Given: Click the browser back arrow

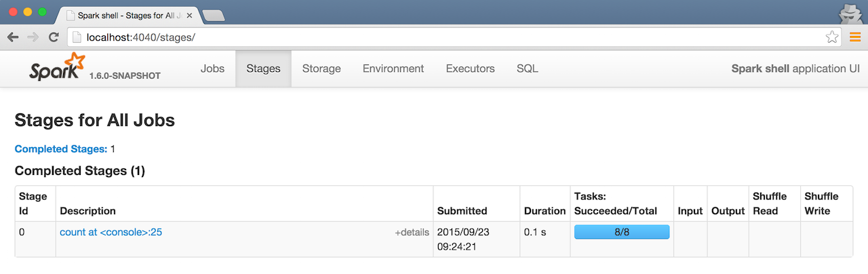Looking at the screenshot, I should point(13,37).
